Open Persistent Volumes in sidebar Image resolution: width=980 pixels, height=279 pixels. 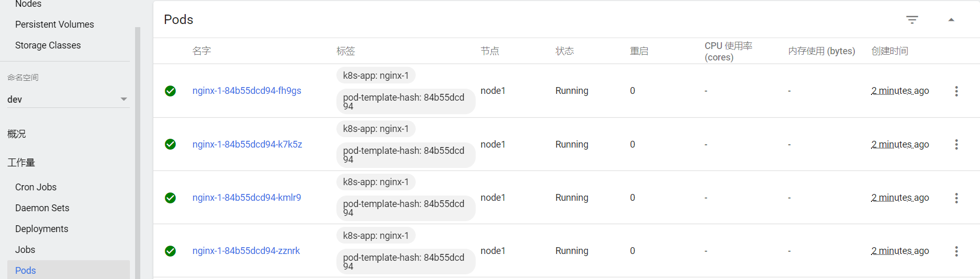pos(55,25)
